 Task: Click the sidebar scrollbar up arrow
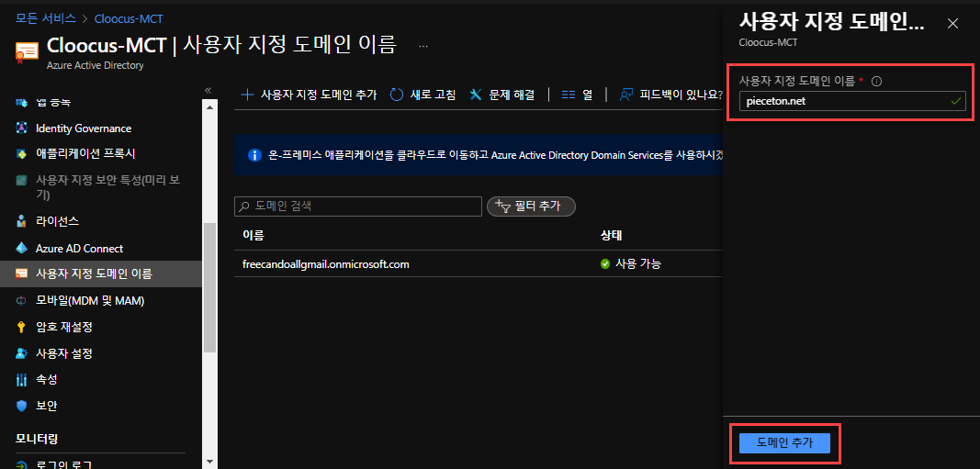coord(209,106)
